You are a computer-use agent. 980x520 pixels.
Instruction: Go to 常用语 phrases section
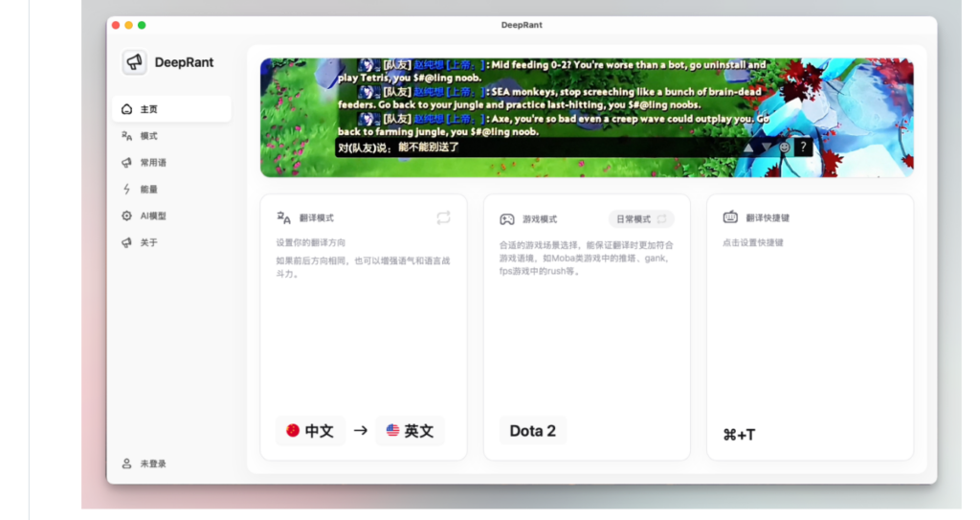tap(172, 163)
